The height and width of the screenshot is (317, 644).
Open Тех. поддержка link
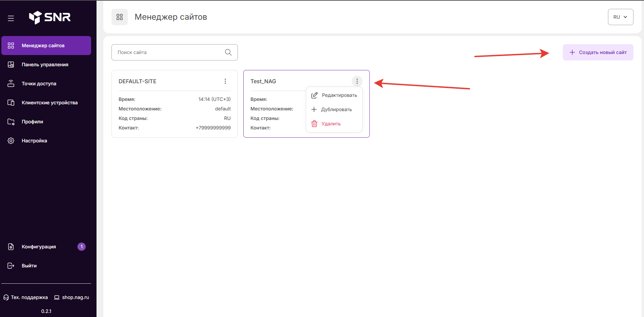click(26, 297)
